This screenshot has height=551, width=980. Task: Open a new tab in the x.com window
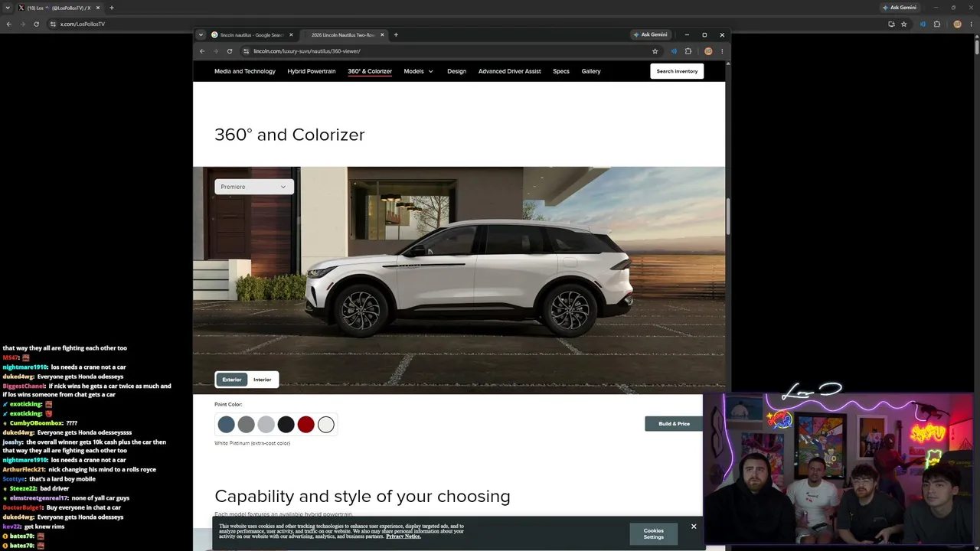coord(112,8)
